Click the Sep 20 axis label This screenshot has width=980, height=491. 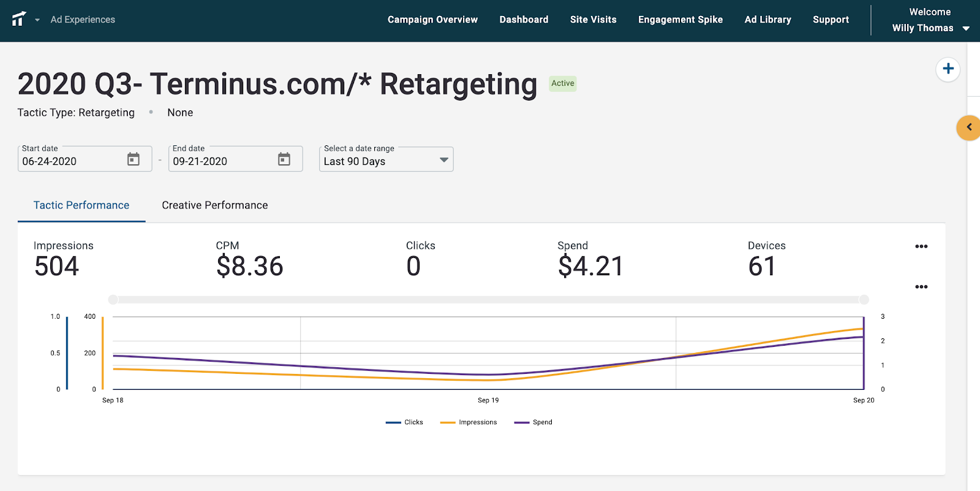[864, 400]
